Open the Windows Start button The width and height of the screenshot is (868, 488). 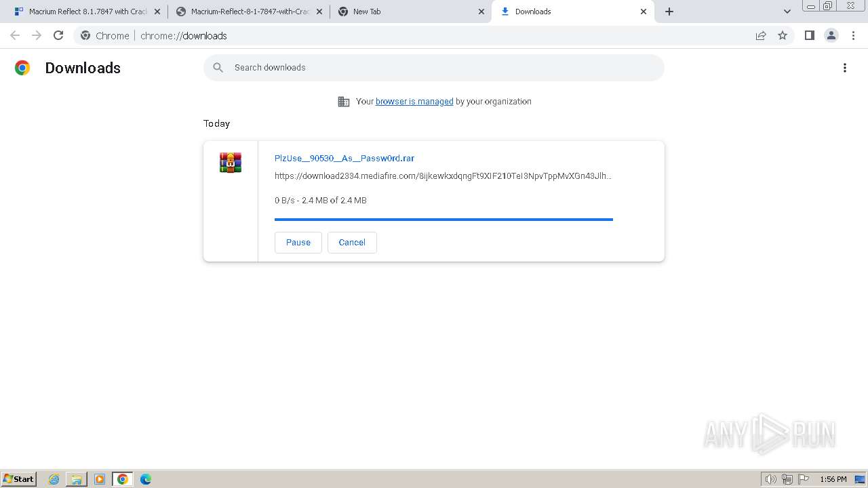19,479
